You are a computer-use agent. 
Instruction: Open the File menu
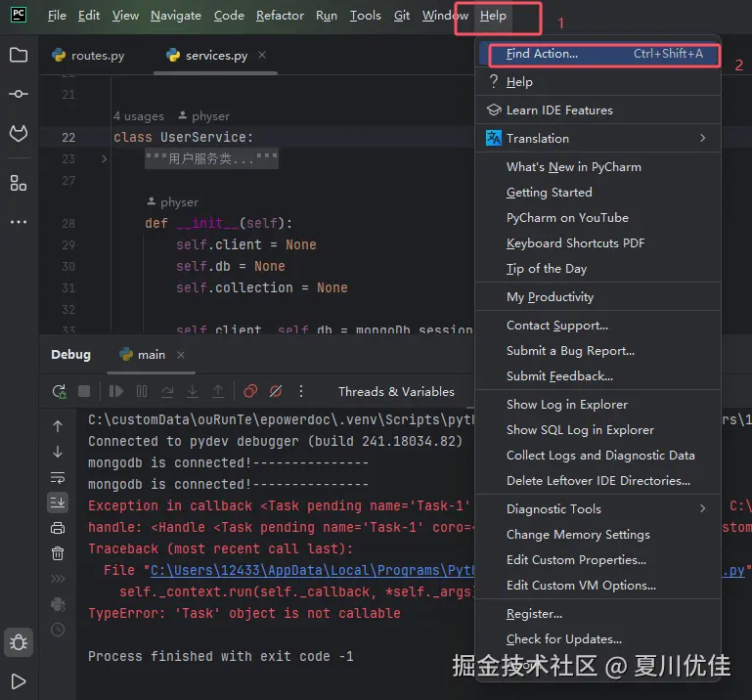click(x=57, y=16)
